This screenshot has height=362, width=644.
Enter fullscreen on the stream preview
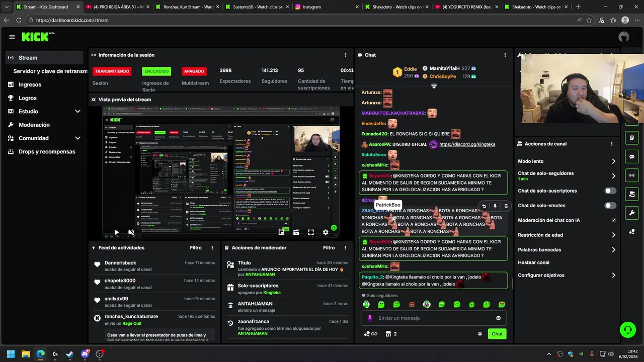311,232
